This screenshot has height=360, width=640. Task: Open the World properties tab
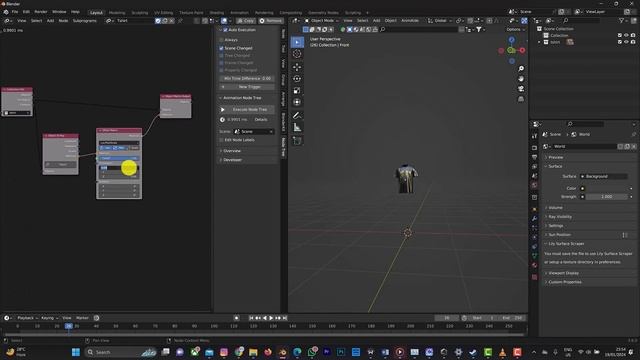[x=534, y=185]
